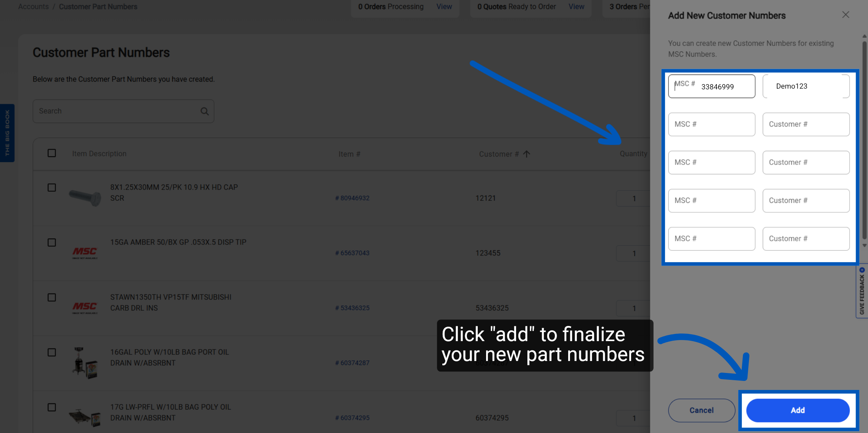868x433 pixels.
Task: Click the Item Description column header
Action: tap(99, 154)
